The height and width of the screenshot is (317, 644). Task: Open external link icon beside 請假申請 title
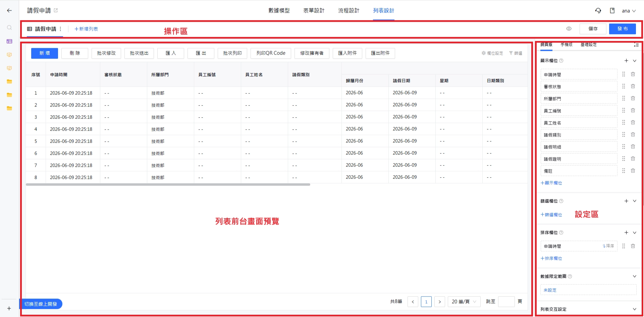pyautogui.click(x=56, y=10)
